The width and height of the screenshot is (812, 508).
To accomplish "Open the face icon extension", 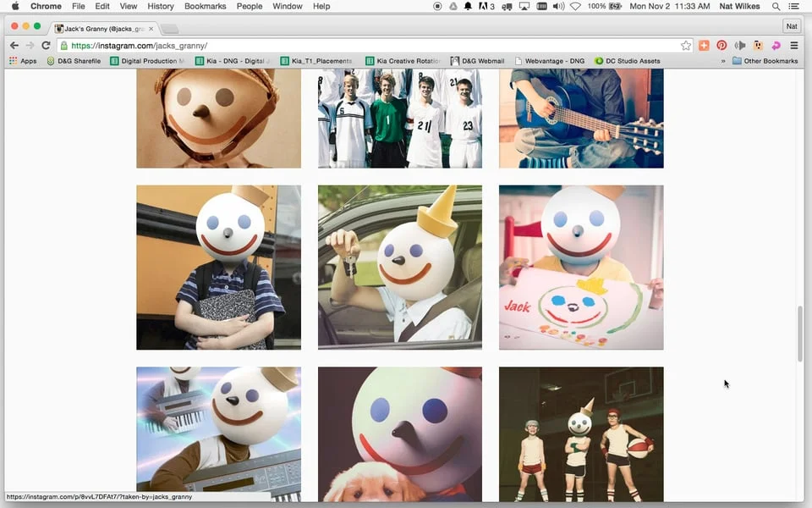I will click(x=758, y=46).
